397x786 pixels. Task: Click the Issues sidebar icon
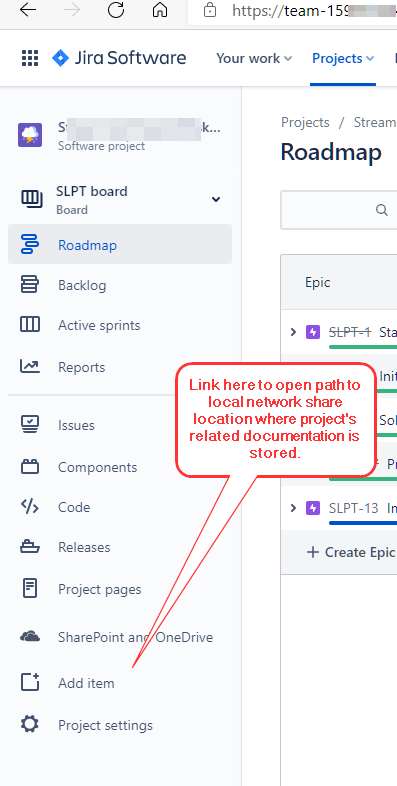[30, 425]
